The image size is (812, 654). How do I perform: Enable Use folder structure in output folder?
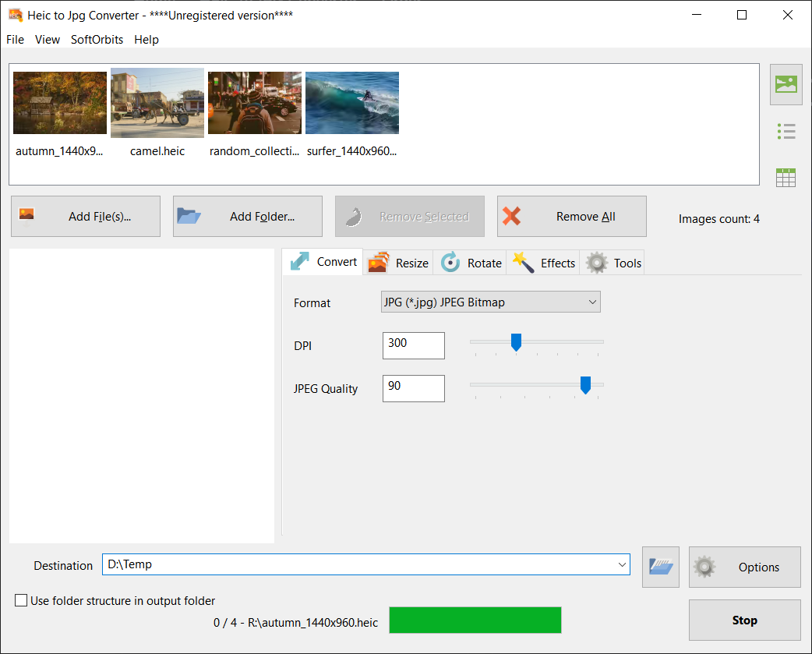(x=21, y=601)
